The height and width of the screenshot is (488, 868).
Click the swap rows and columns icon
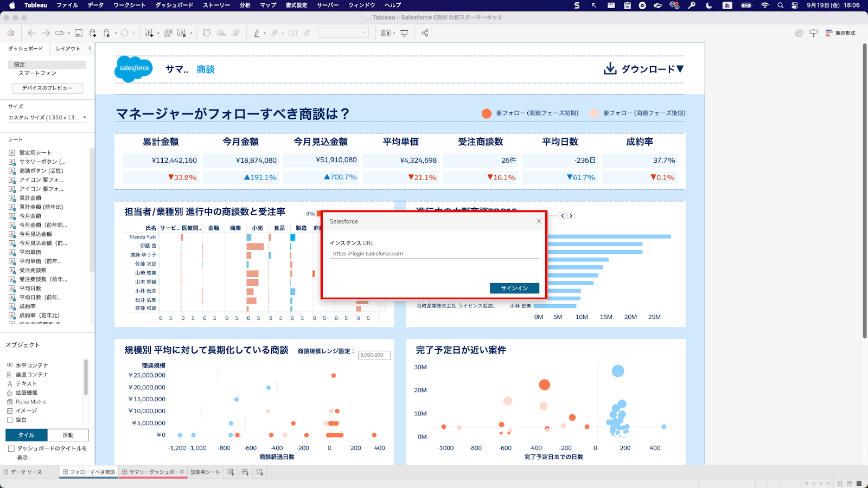click(207, 33)
